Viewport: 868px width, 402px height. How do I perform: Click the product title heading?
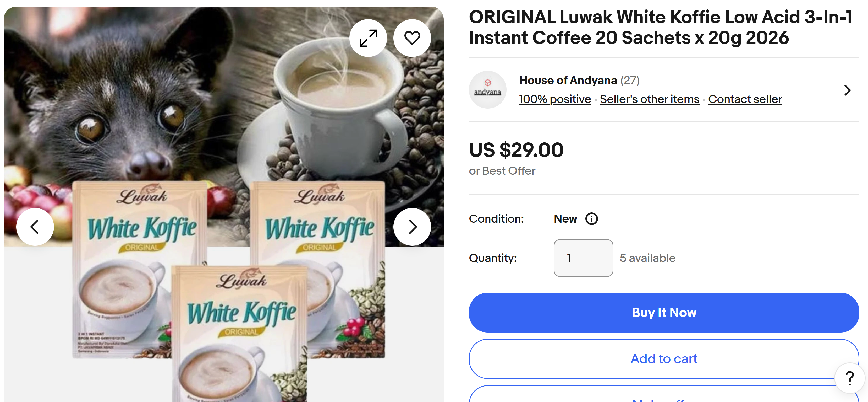click(x=661, y=27)
